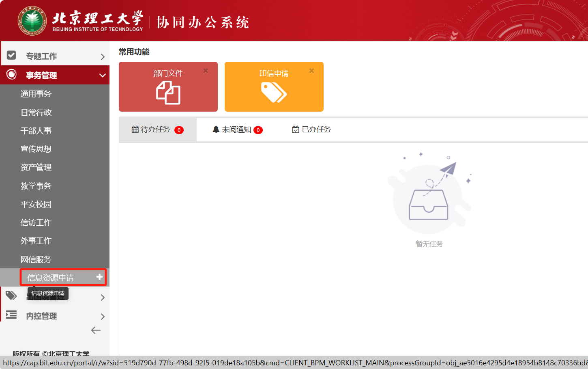Switch to the 未阅通知 tab

click(x=237, y=129)
